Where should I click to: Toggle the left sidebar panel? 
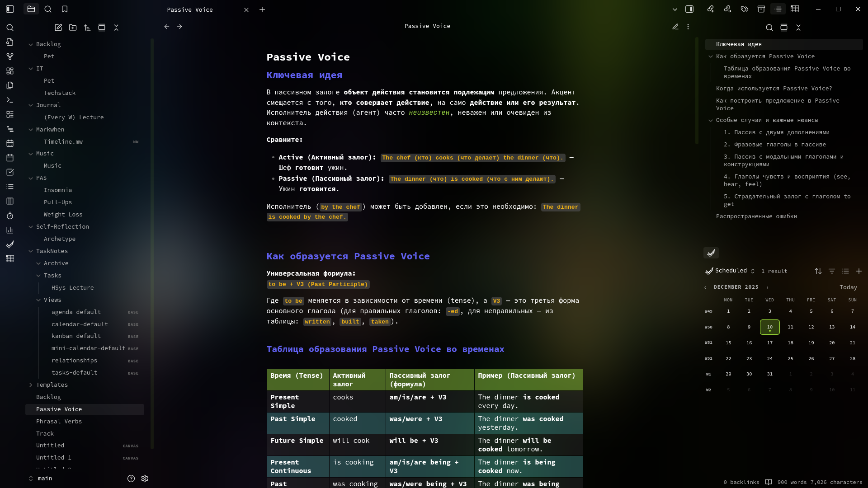(x=10, y=9)
